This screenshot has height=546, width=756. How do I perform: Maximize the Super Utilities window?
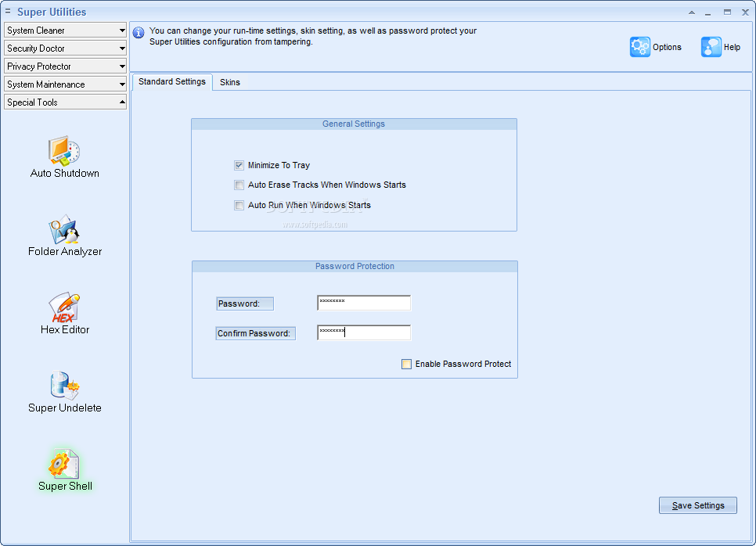727,13
